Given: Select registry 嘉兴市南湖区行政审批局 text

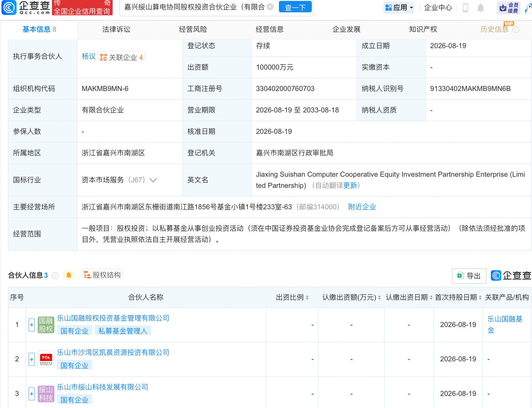Looking at the screenshot, I should 294,153.
